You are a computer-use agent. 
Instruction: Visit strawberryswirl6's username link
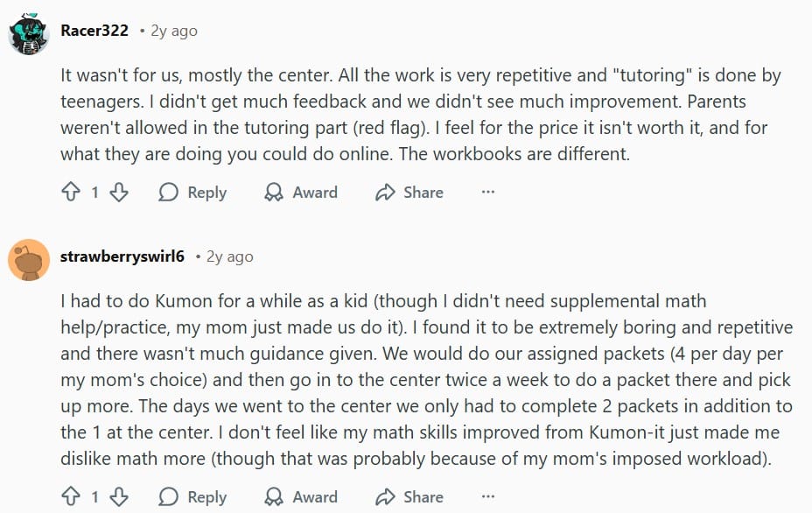122,256
